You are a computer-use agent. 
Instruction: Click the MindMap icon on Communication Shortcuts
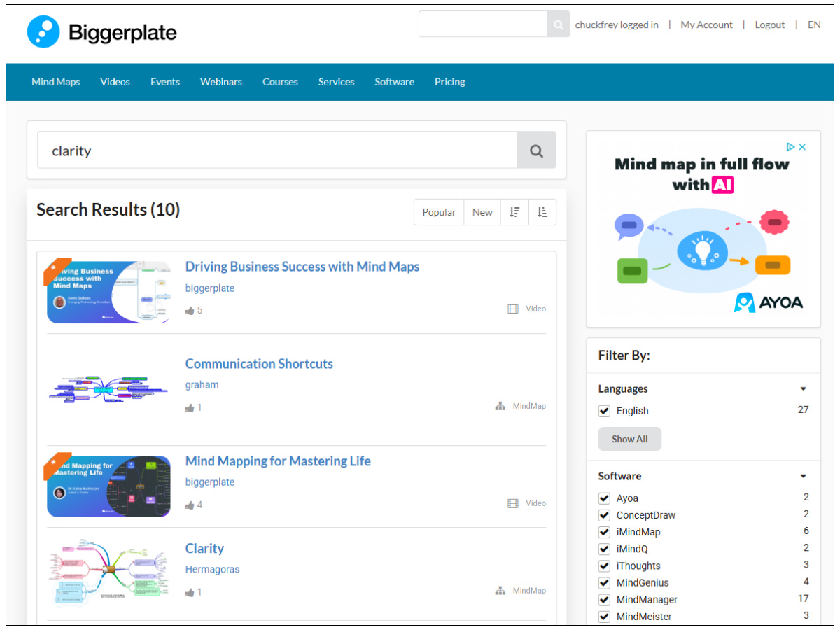pos(500,406)
